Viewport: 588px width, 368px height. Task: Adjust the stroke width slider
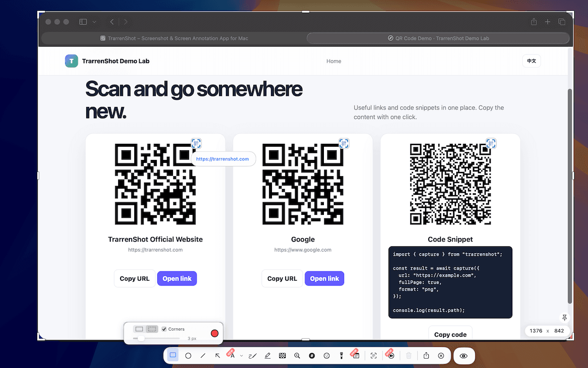157,339
